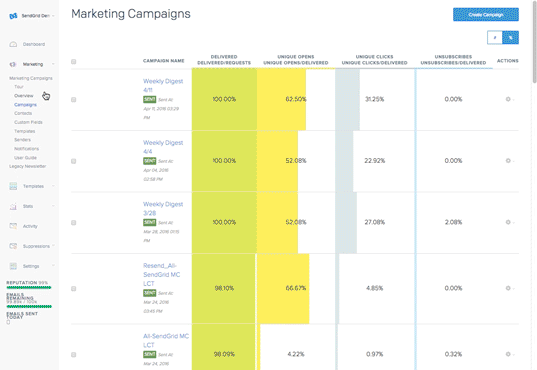Tick the select-all campaigns checkbox in header

[x=74, y=62]
